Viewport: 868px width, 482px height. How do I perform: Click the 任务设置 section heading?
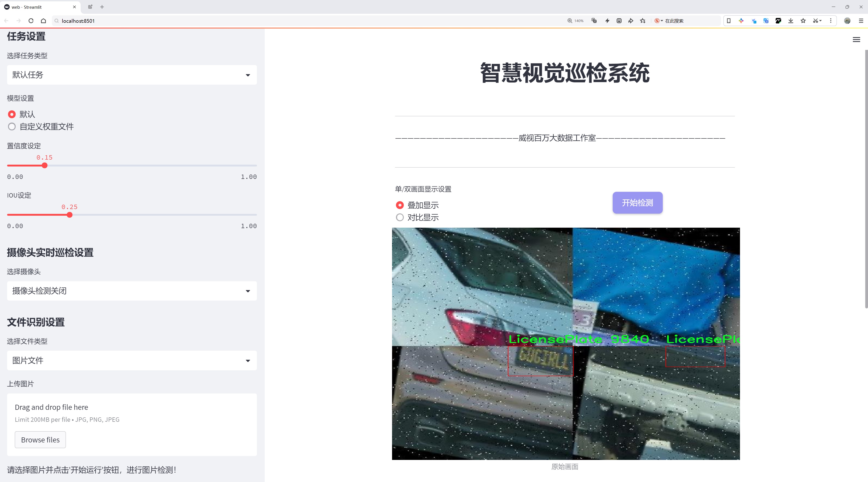(x=26, y=36)
